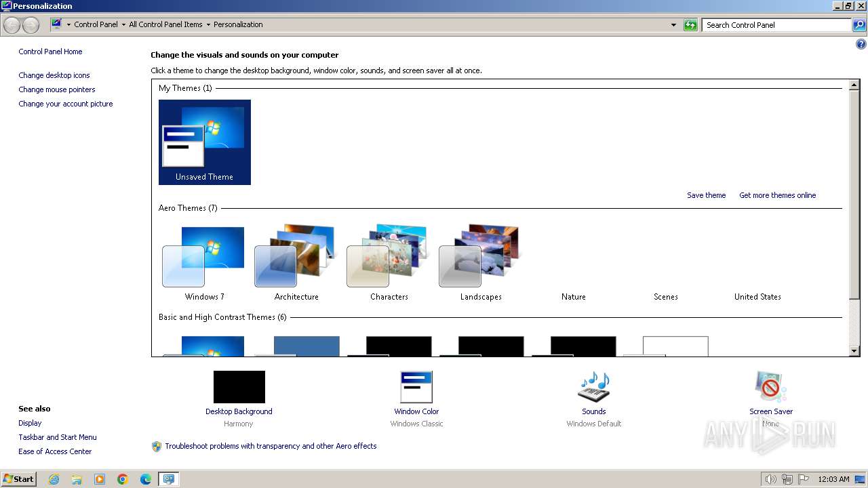Viewport: 868px width, 488px height.
Task: Click the Show desktop button
Action: click(x=861, y=479)
